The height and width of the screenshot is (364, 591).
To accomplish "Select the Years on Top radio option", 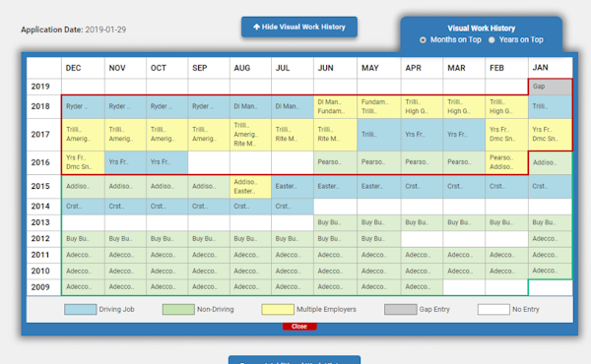I will [492, 40].
